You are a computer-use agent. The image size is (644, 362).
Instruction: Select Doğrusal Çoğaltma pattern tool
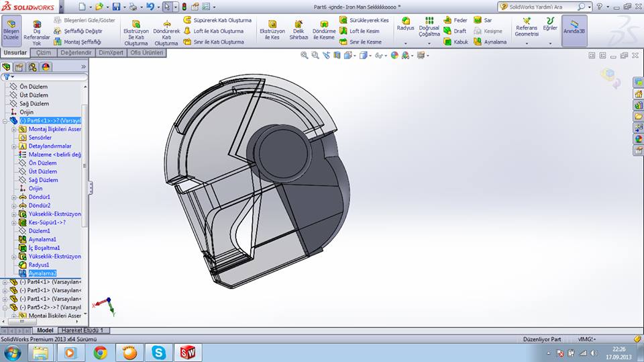click(429, 27)
